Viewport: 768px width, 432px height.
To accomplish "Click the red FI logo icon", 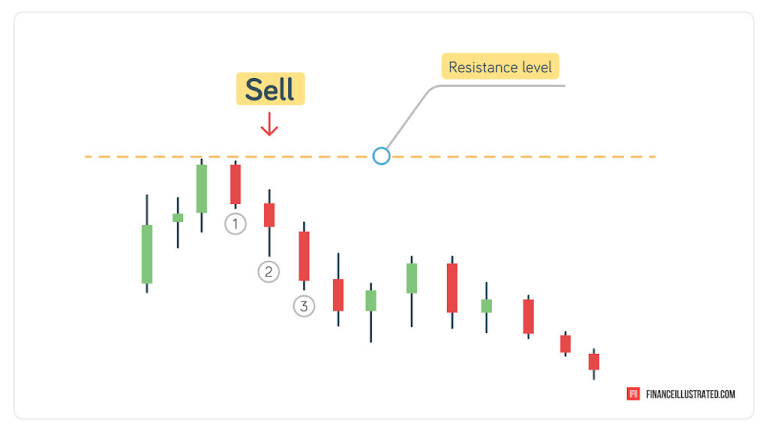I will 633,394.
